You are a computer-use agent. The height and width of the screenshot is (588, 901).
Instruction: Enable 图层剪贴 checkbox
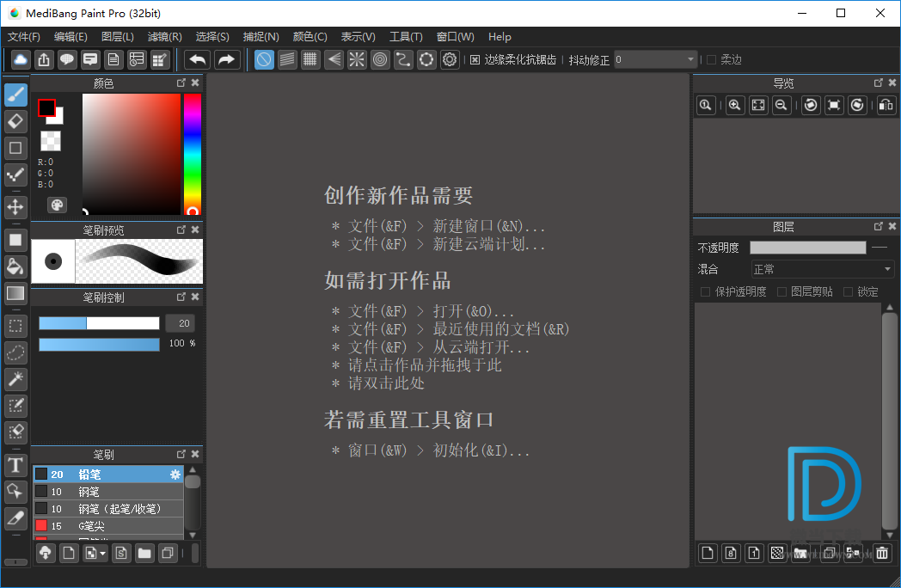tap(781, 292)
